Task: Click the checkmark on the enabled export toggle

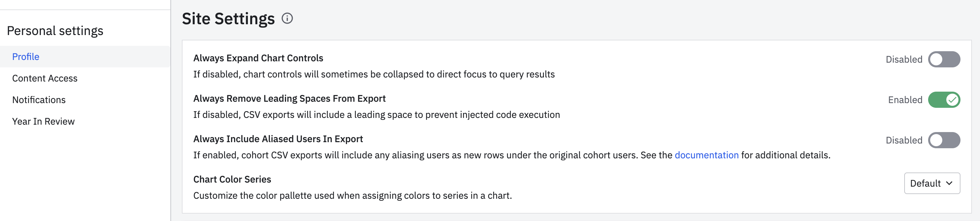Action: point(953,100)
